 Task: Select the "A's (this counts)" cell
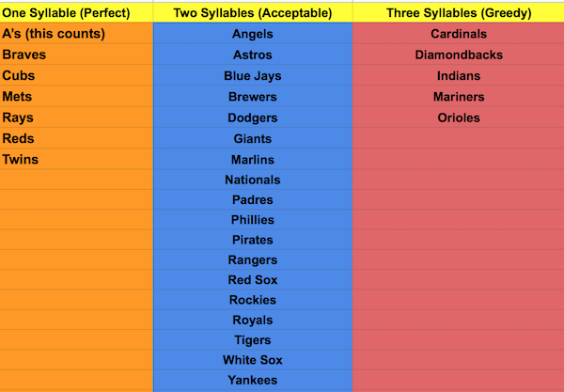[x=54, y=34]
